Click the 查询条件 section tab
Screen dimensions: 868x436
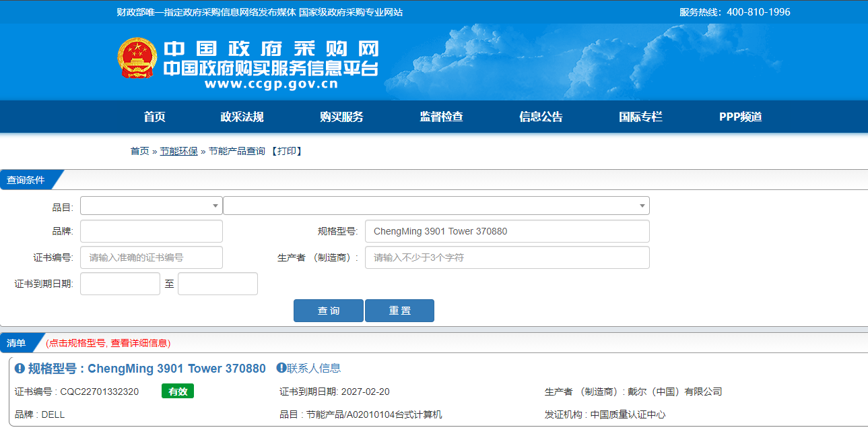(26, 180)
